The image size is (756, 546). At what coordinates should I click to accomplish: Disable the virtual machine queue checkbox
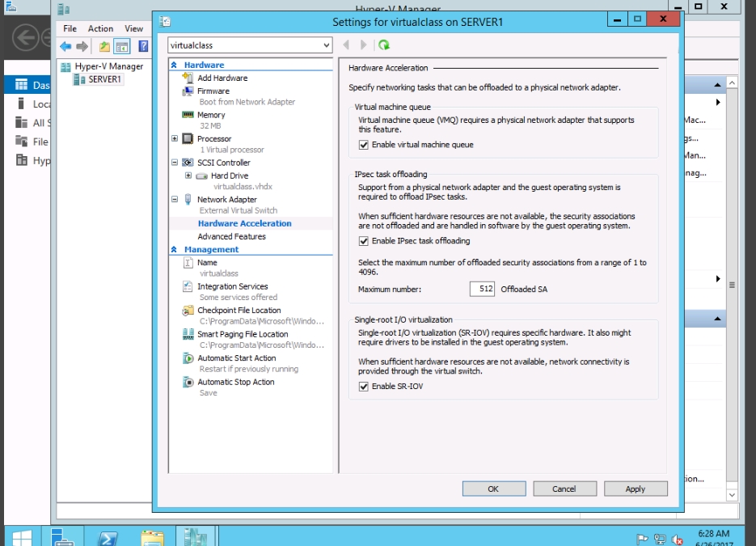[364, 145]
